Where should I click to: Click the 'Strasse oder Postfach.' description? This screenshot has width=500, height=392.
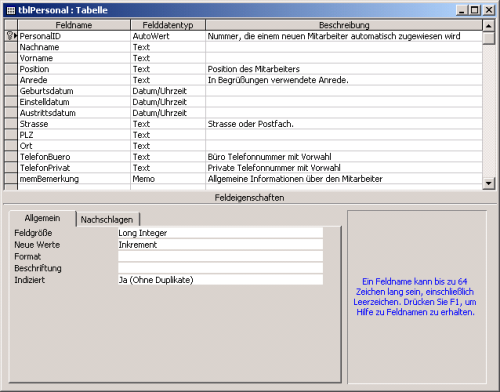tap(344, 124)
